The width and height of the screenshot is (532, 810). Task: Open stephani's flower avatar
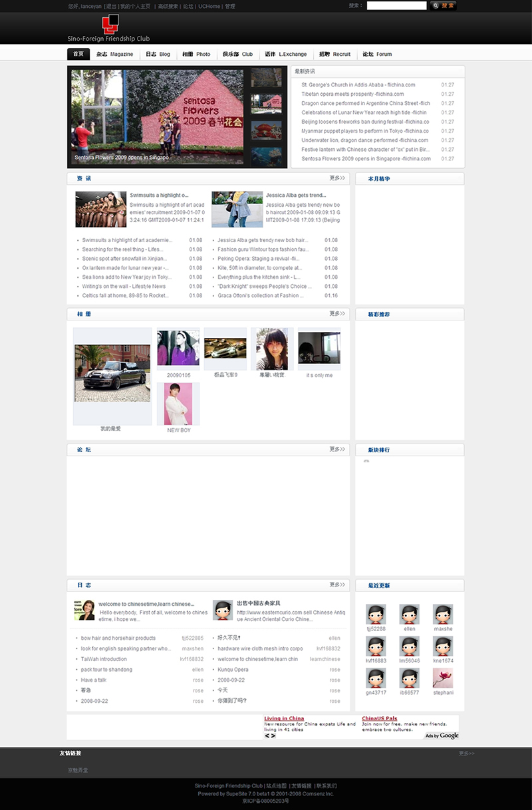[443, 678]
